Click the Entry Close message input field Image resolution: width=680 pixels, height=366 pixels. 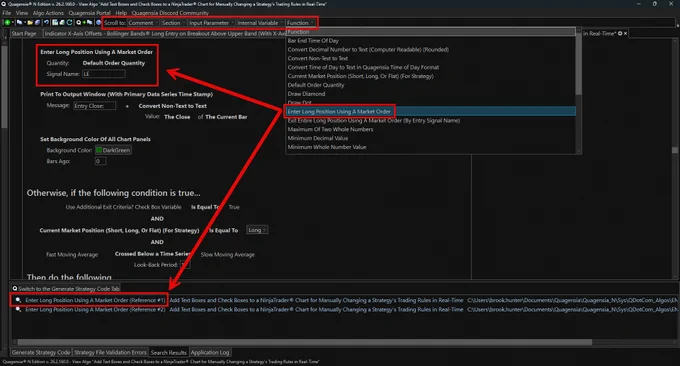click(95, 106)
